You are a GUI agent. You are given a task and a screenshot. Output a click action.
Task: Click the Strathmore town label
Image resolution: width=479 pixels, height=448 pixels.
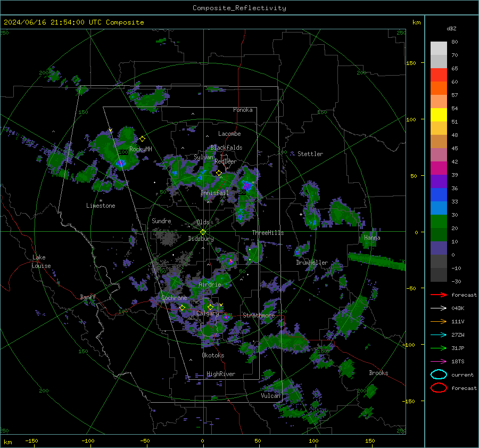[x=259, y=315]
